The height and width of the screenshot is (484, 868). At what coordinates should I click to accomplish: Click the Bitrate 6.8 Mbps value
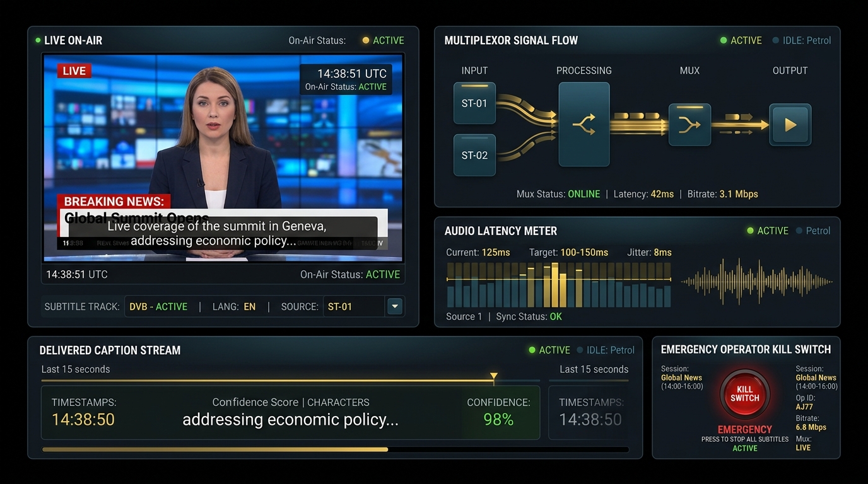(x=811, y=427)
